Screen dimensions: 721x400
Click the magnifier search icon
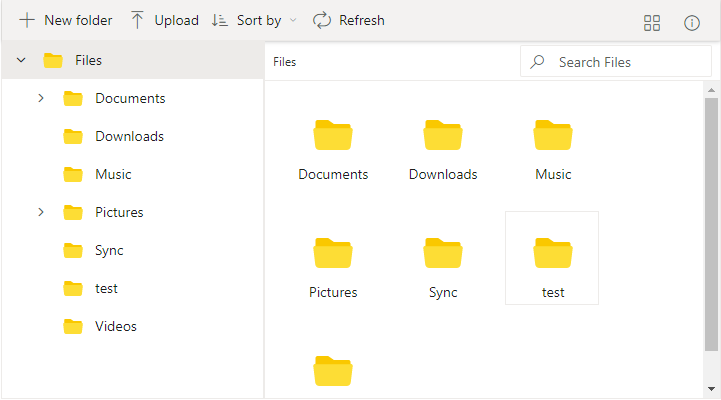tap(537, 62)
